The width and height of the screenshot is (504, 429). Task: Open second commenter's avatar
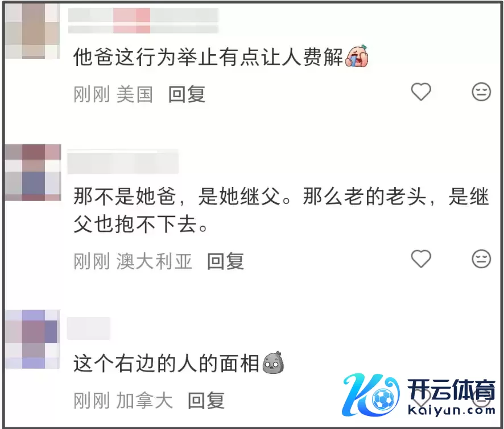click(x=33, y=172)
